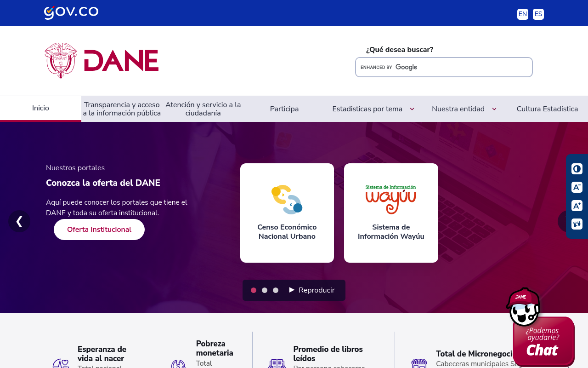The image size is (588, 368).
Task: Open Transparencia y acceso a la información pública
Action: click(x=122, y=109)
